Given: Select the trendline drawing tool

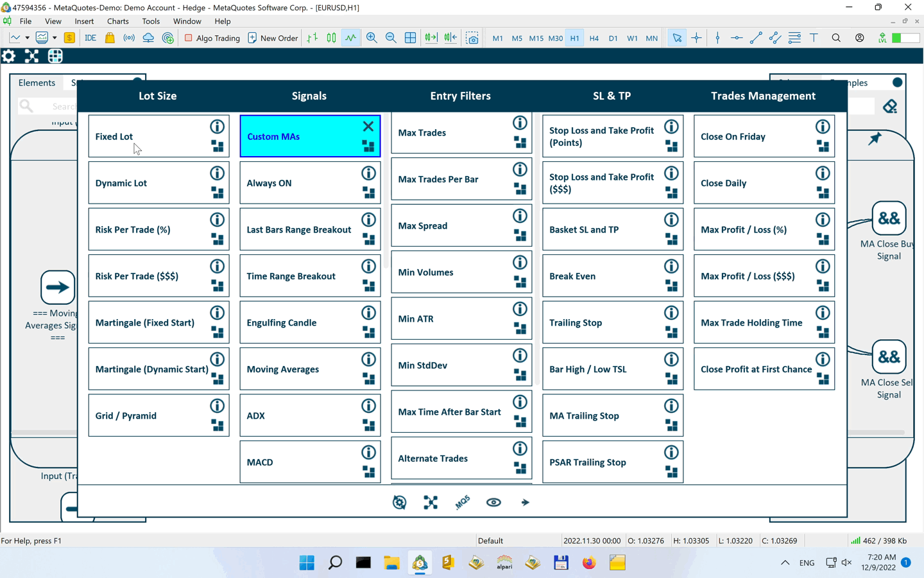Looking at the screenshot, I should (756, 38).
